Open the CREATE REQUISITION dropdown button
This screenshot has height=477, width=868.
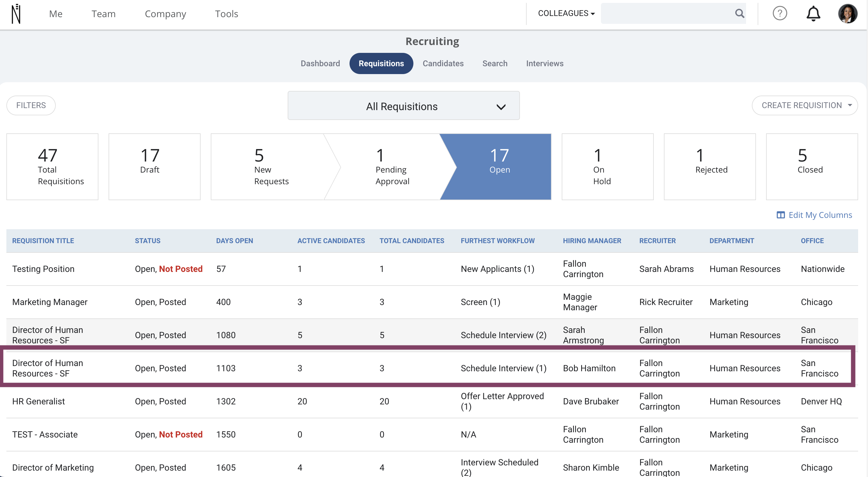805,105
